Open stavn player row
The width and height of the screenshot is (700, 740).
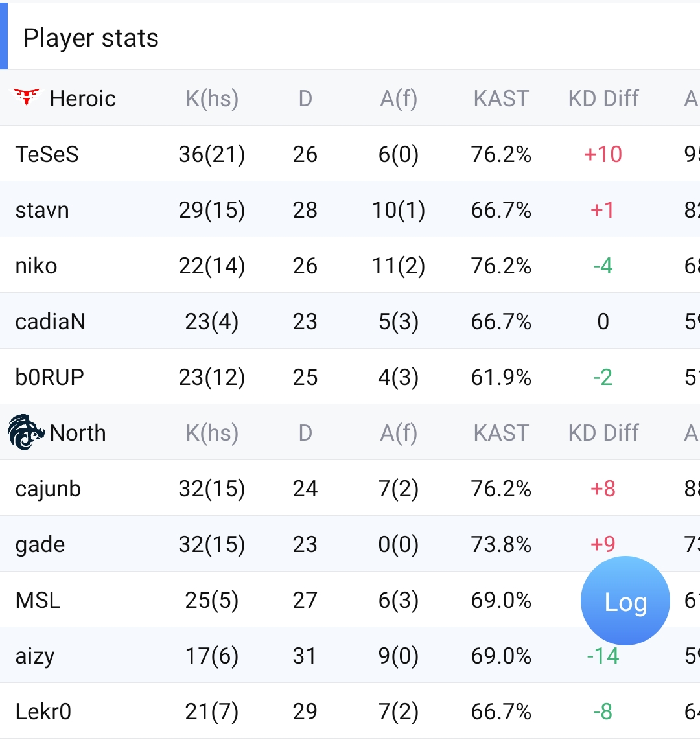tap(42, 210)
